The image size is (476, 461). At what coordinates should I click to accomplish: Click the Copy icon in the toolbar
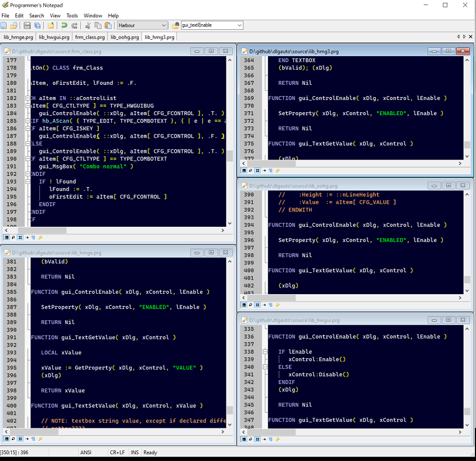[x=98, y=25]
